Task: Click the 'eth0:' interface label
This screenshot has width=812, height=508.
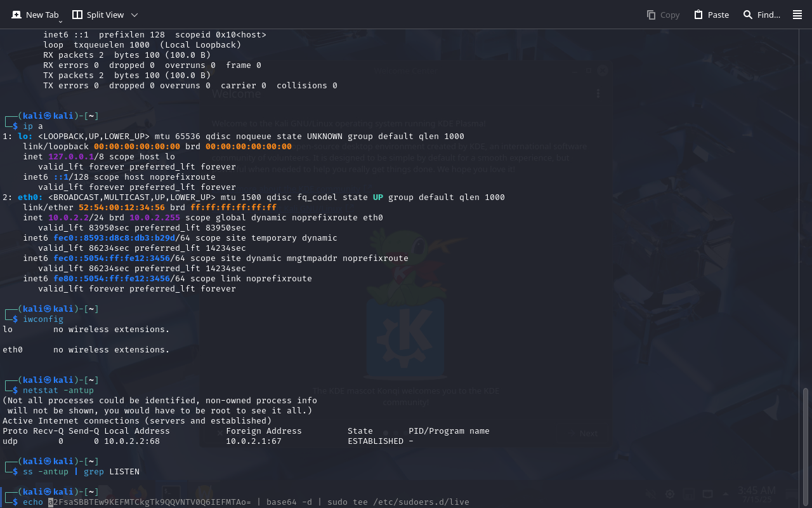Action: [x=30, y=197]
